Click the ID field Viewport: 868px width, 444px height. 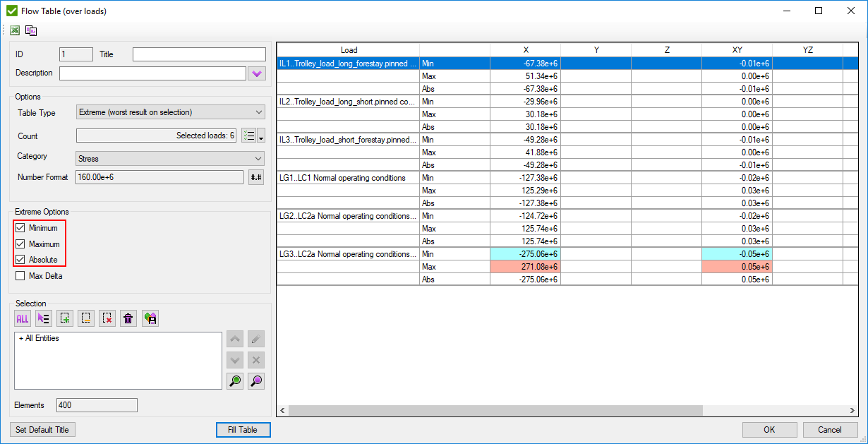point(76,54)
